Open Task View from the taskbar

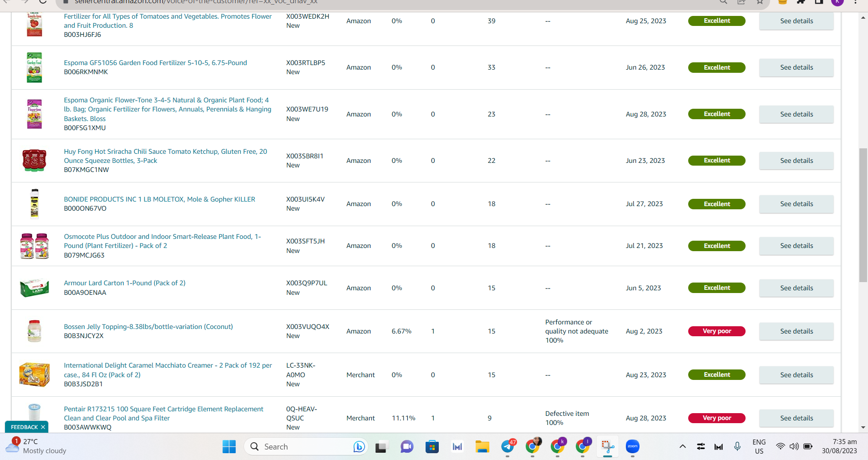[x=381, y=447]
